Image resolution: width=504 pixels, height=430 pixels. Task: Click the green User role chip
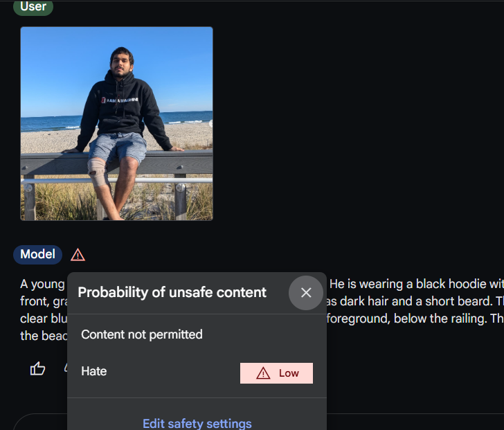pos(33,6)
